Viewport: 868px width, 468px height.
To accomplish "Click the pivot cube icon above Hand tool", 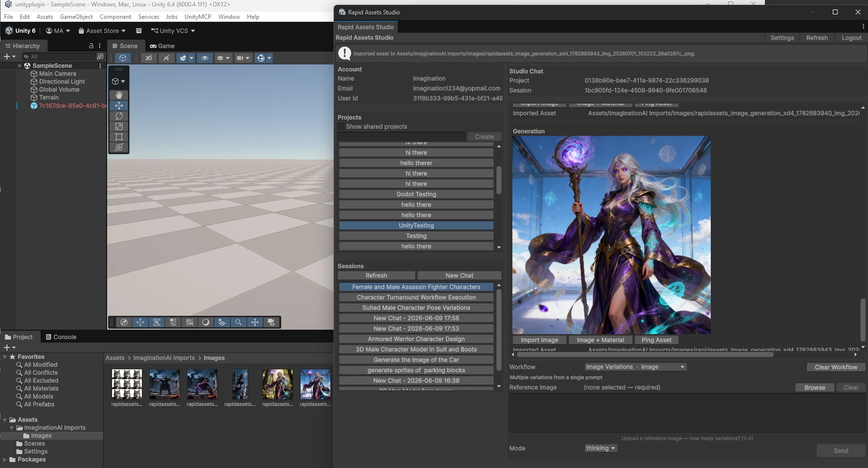I will [119, 81].
